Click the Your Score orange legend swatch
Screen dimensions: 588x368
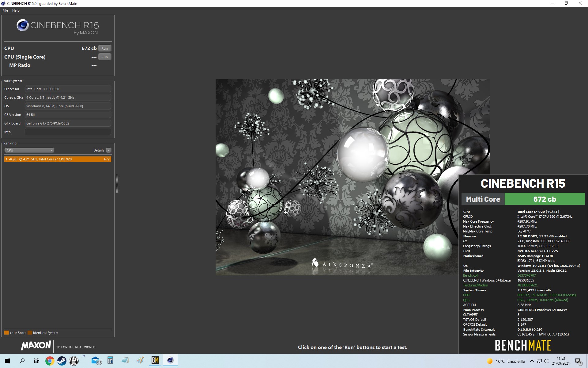6,333
